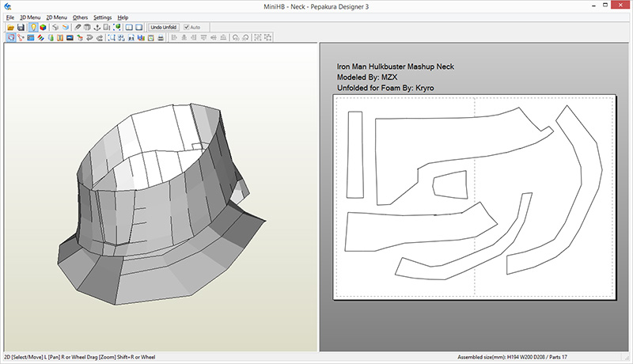Viewport: 633px width, 364px height.
Task: Click the printer icon in second toolbar
Action: pos(161,37)
